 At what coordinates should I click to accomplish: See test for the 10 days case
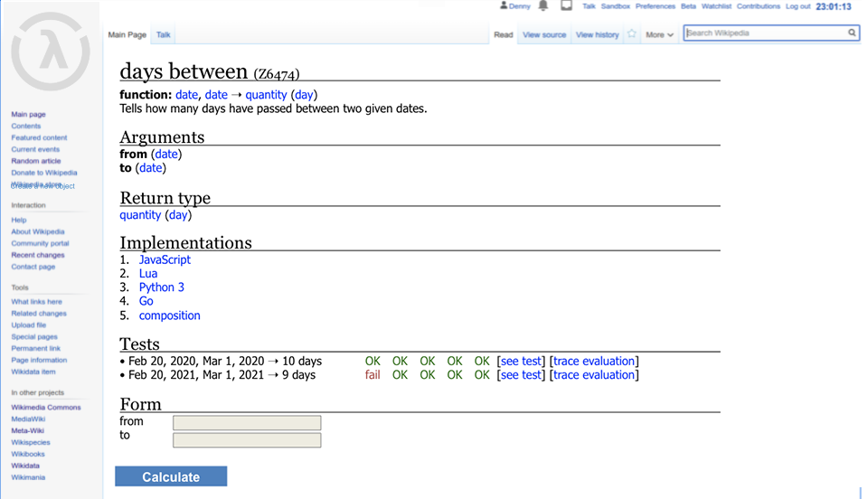pos(521,361)
